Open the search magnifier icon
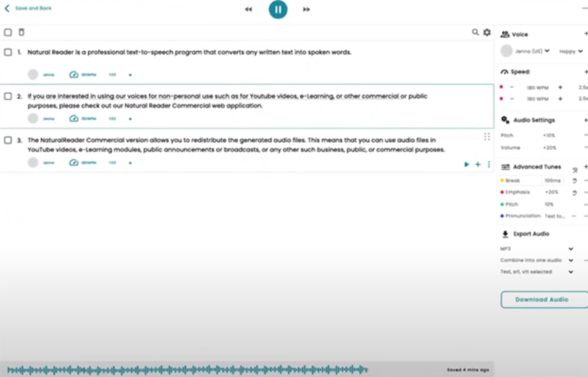588x377 pixels. [x=475, y=32]
